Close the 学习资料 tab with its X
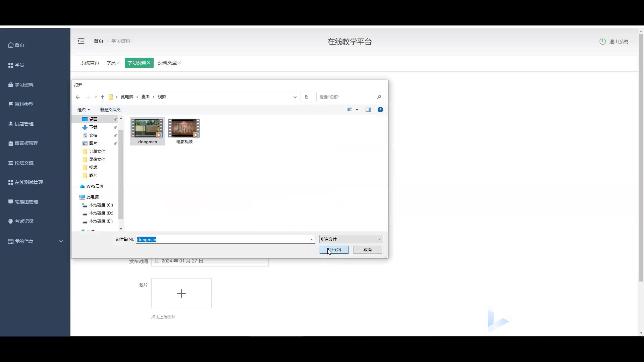The image size is (644, 362). (149, 63)
